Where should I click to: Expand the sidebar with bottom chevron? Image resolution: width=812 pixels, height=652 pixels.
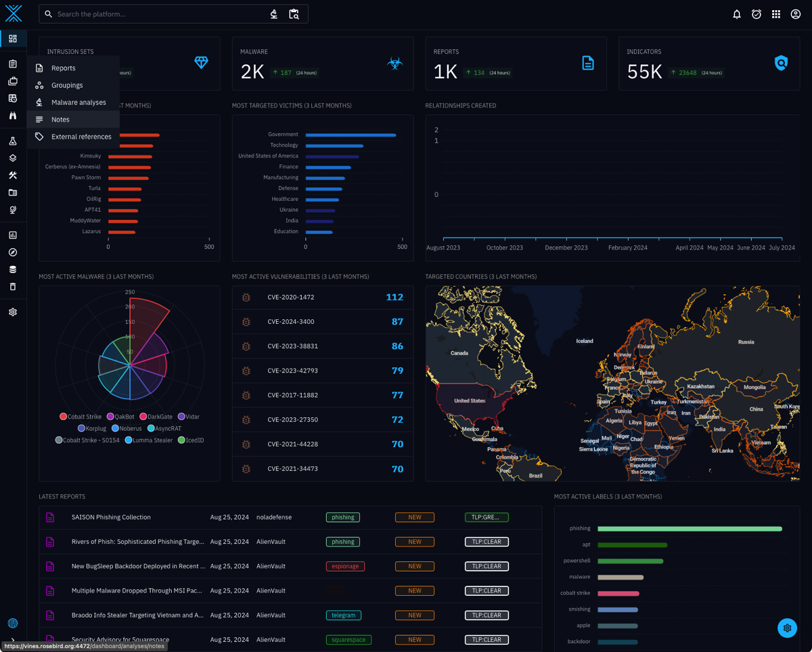[13, 640]
